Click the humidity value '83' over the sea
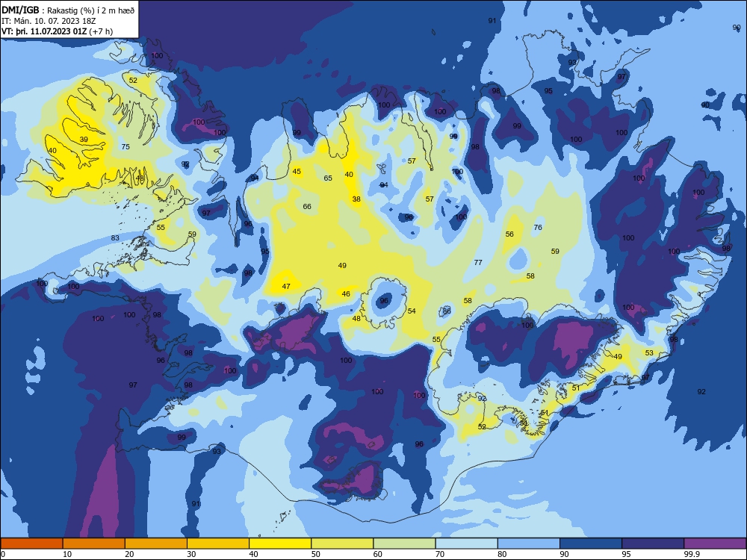The width and height of the screenshot is (747, 560). point(115,237)
